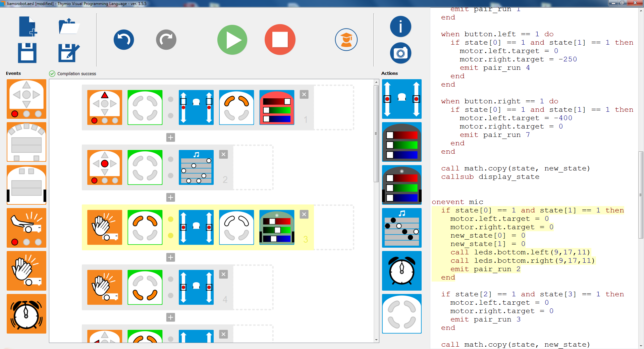Toggle center button in row 2 event block
Viewport: 644px width, 349px height.
pyautogui.click(x=105, y=163)
